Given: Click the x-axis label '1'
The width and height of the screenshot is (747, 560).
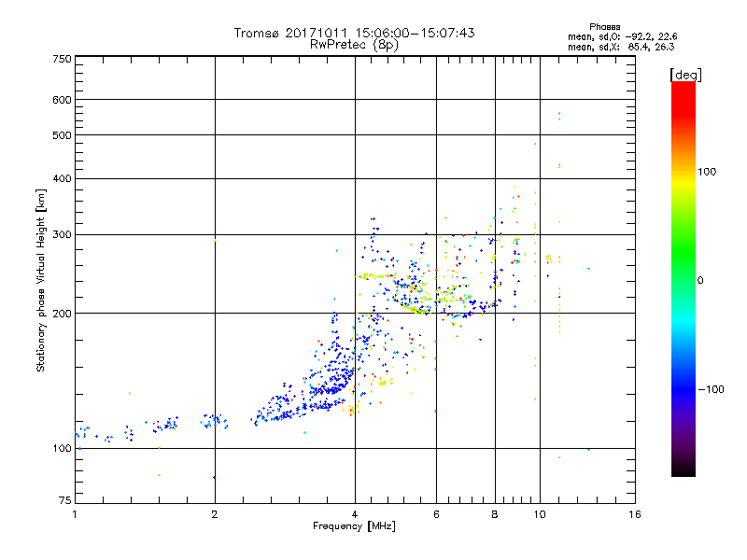Looking at the screenshot, I should click(75, 514).
